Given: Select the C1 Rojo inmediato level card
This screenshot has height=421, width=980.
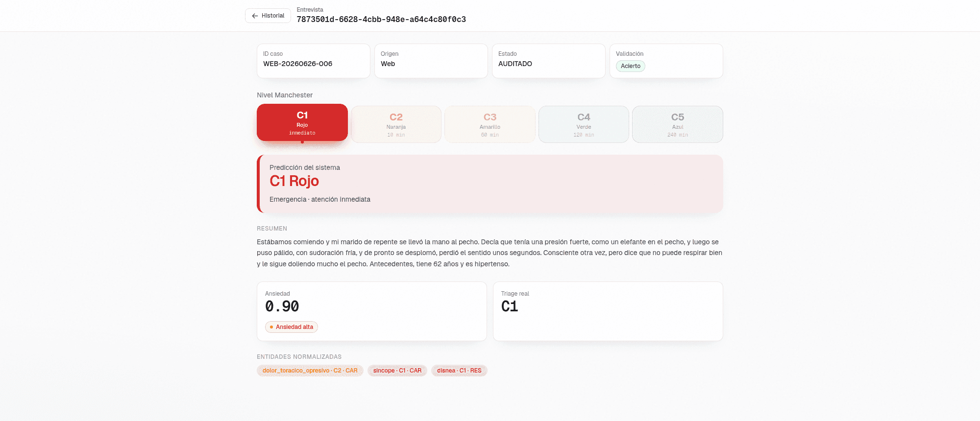Looking at the screenshot, I should pyautogui.click(x=302, y=122).
